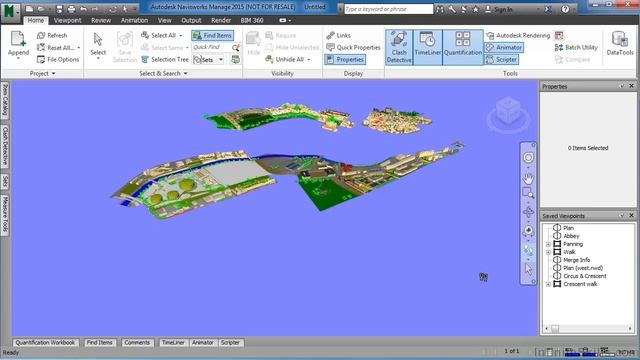This screenshot has width=640, height=360.
Task: Expand the Project panel dropdown
Action: [x=42, y=73]
